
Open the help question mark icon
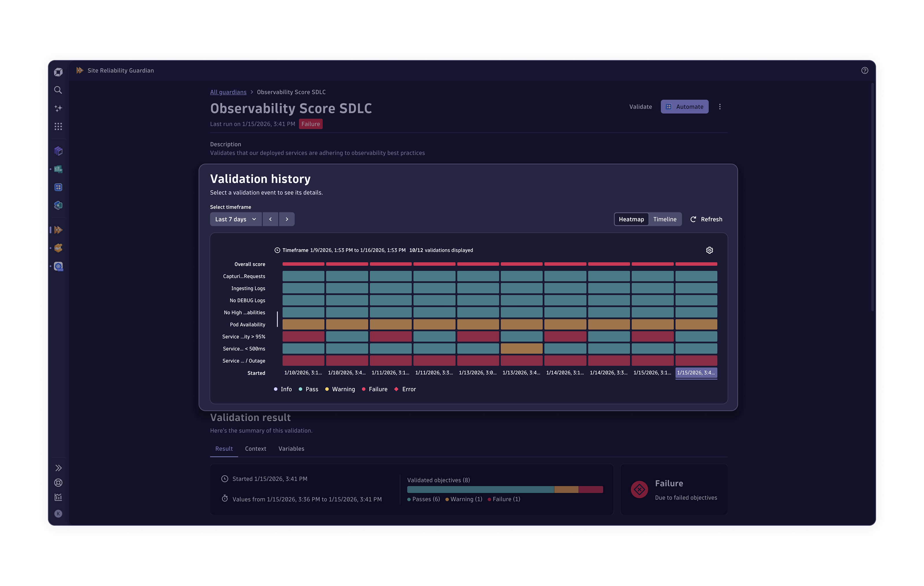tap(864, 70)
